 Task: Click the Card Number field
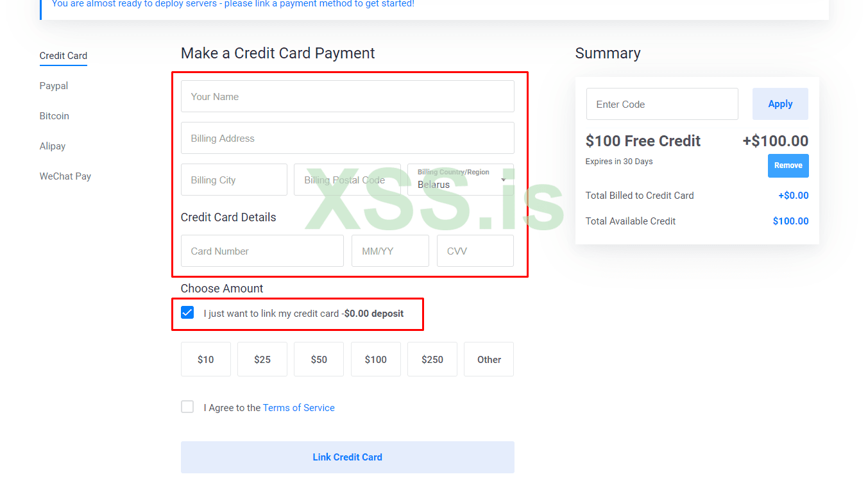(x=262, y=251)
